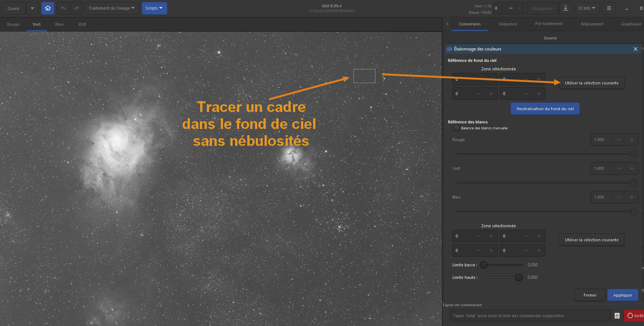
Task: Switch to the RVB composite tab
Action: click(82, 24)
